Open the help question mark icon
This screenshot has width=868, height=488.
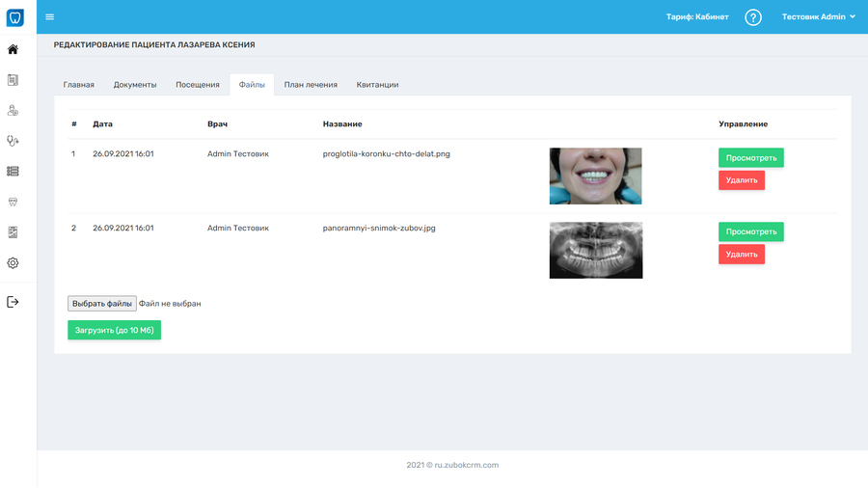point(753,17)
